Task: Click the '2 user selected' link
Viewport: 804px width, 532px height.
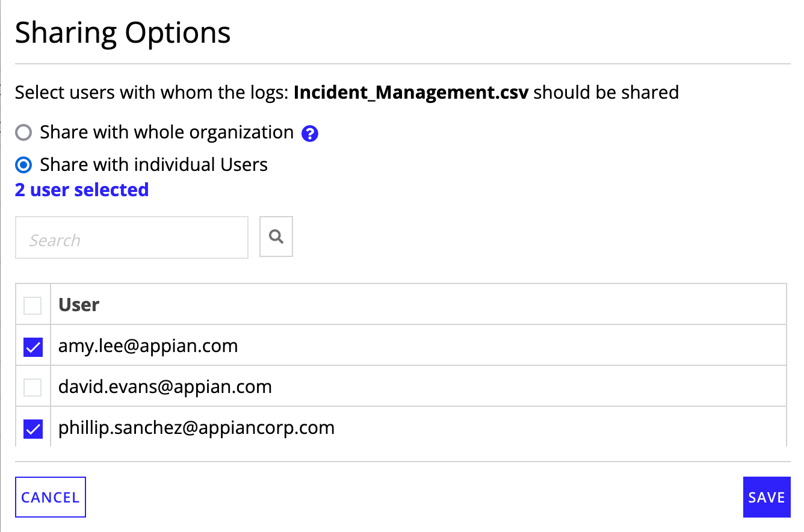Action: pyautogui.click(x=82, y=190)
